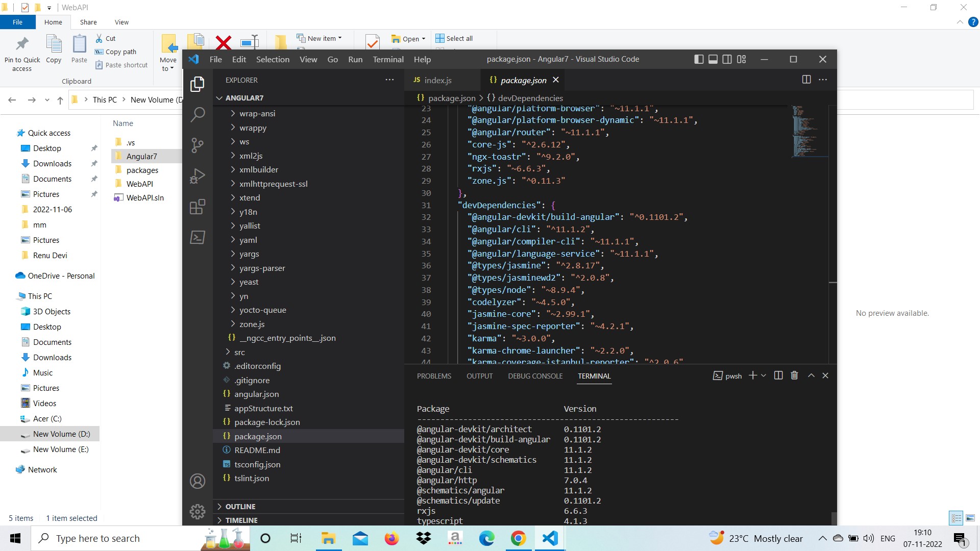Switch to the PROBLEMS panel tab
Screen dimensions: 980x551
[434, 376]
